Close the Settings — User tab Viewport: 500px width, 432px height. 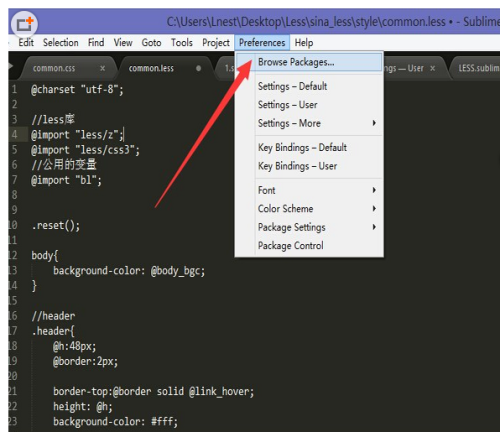(x=432, y=68)
